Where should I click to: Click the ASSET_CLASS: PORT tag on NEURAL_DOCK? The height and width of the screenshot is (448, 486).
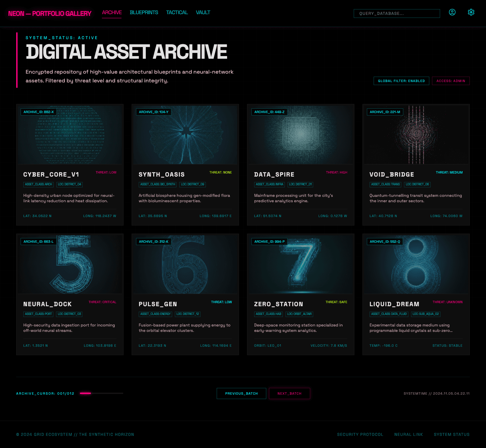[38, 314]
